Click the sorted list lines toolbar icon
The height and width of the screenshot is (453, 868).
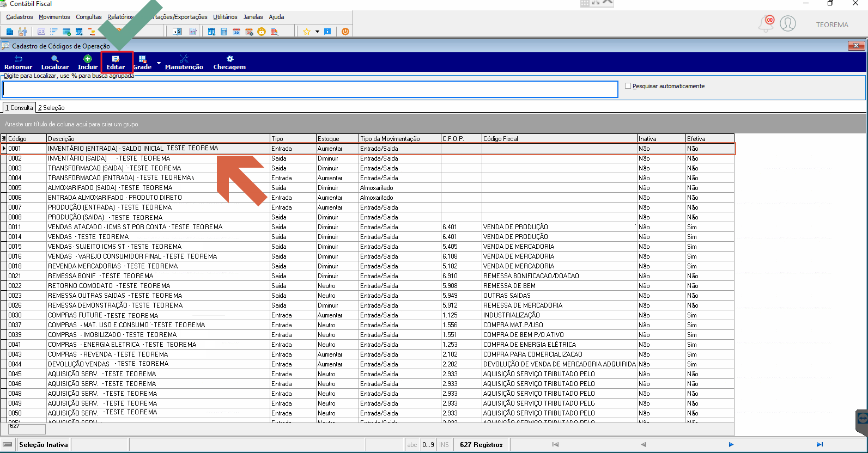(53, 32)
